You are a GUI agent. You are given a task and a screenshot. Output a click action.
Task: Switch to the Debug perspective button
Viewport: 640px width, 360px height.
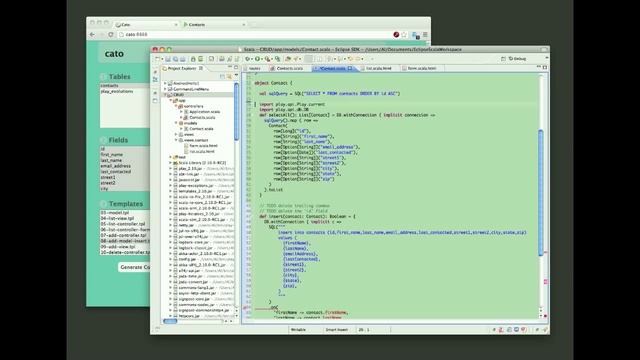point(518,59)
